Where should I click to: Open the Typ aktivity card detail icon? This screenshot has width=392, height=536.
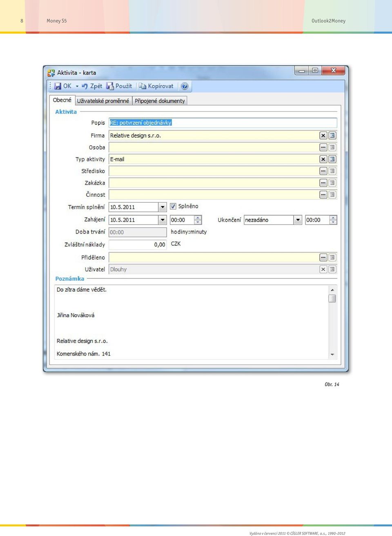pyautogui.click(x=332, y=159)
